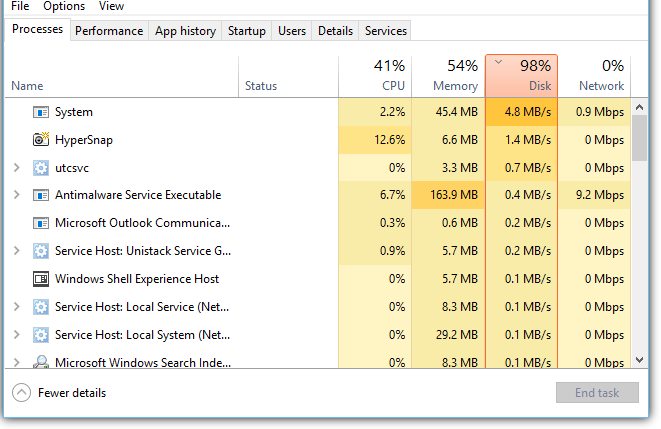
Task: Click the vertical scrollbar thumb
Action: coord(640,138)
